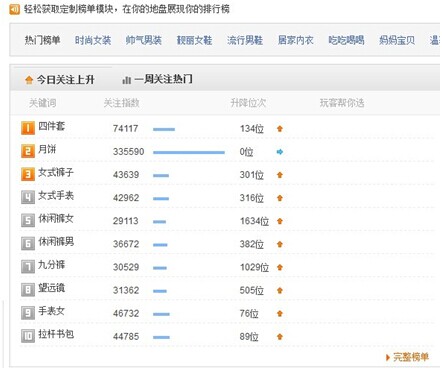The image size is (442, 370).
Task: Open the 月饼 keyword
Action: 47,149
